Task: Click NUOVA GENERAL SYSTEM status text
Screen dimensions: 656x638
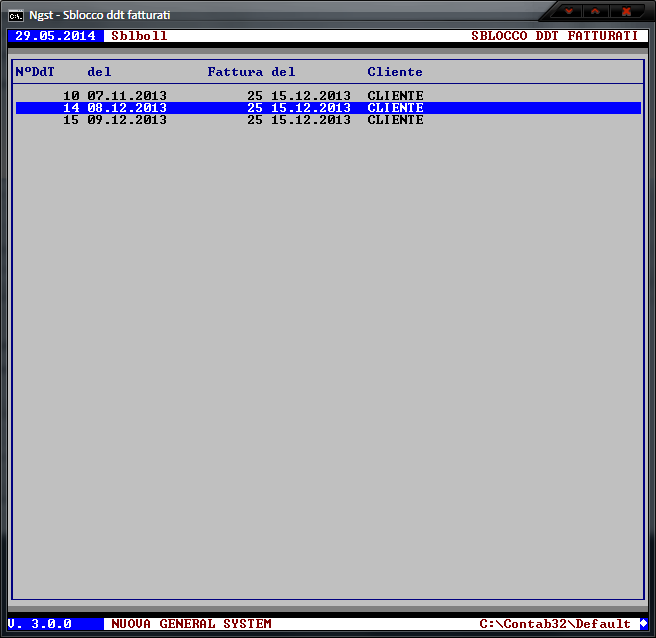Action: (191, 624)
